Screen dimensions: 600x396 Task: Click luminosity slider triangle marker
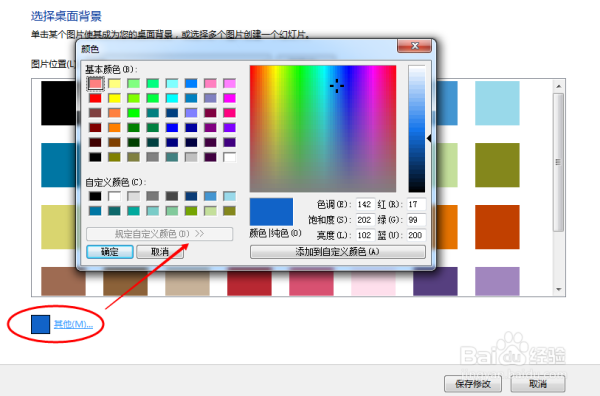(429, 138)
